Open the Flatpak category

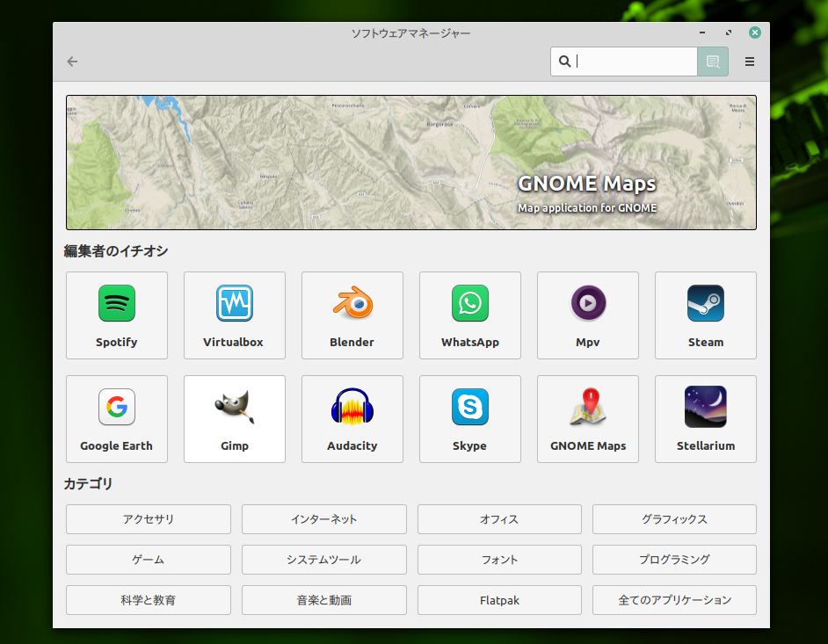[498, 600]
